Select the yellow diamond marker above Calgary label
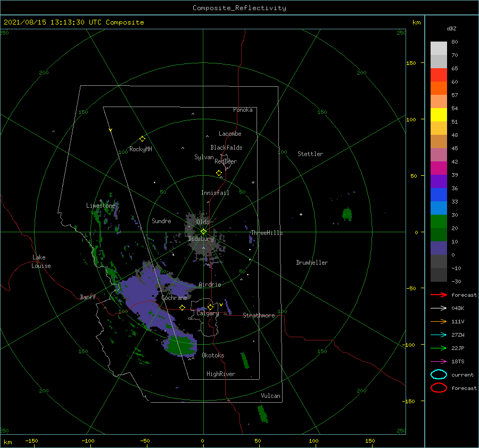Screen dimensions: 479x448 click(210, 307)
